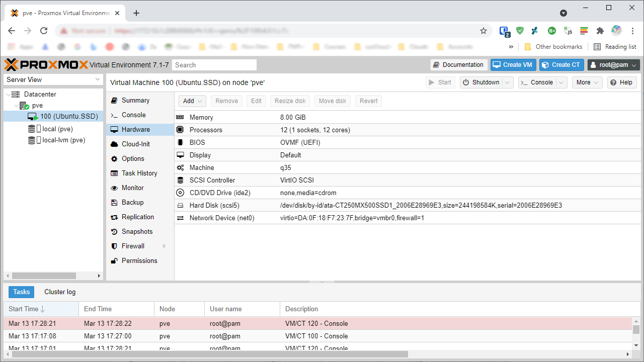Open the root@pam user menu
The image size is (644, 362).
(x=614, y=65)
